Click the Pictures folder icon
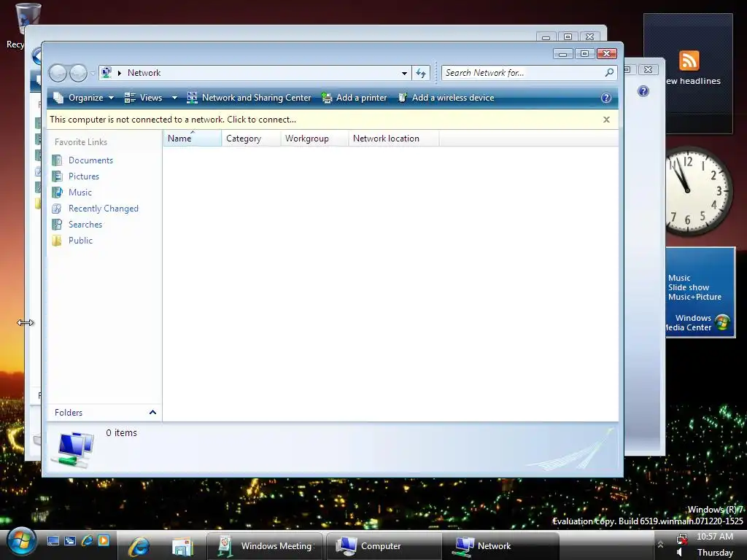 click(57, 176)
